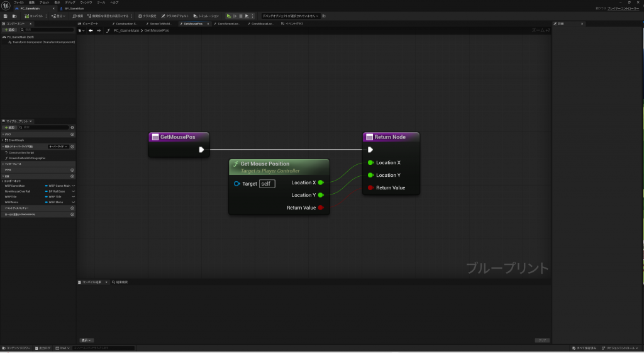Click the navigate forward arrow in graph
Viewport: 644px width, 353px height.
click(x=99, y=30)
